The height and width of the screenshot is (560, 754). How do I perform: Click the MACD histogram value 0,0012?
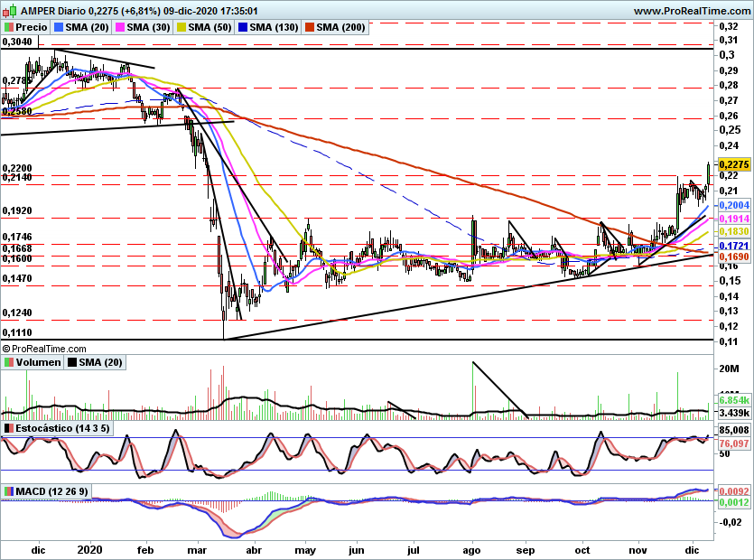[734, 502]
